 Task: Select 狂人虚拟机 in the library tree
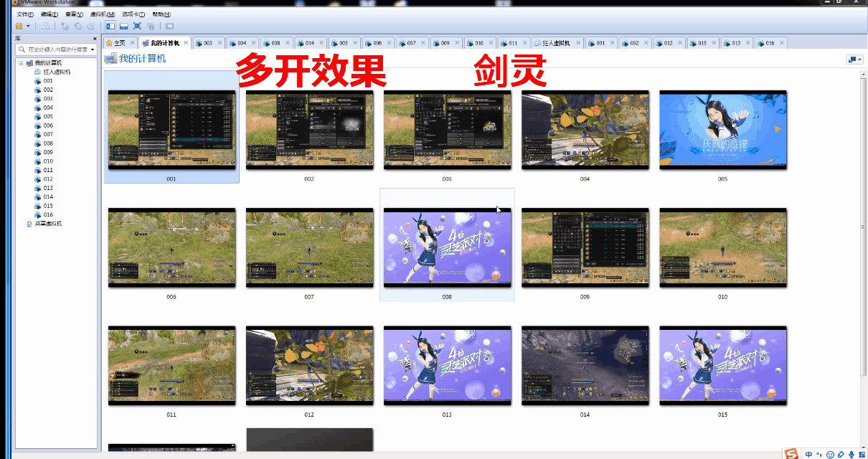[57, 72]
